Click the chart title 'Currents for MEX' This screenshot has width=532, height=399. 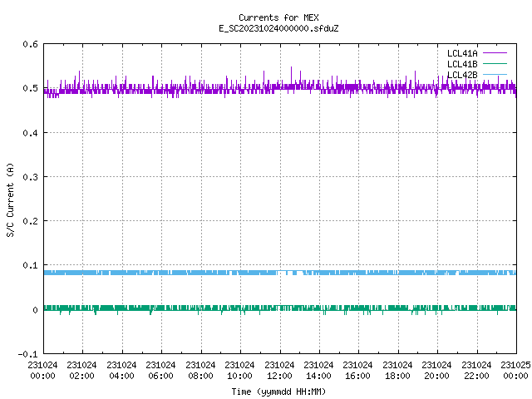[x=278, y=17]
